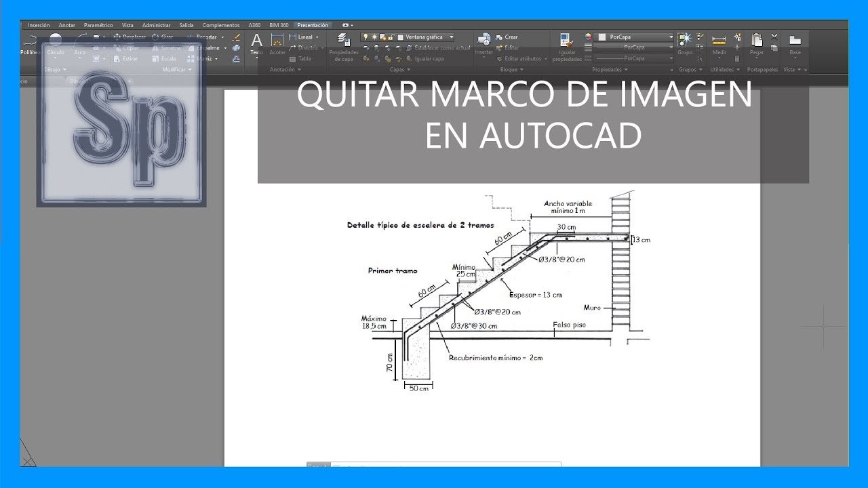Click the Medir measure tool
This screenshot has height=488, width=868.
point(719,44)
